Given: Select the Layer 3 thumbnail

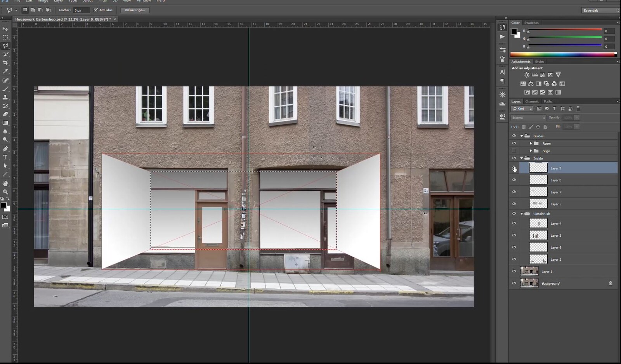Looking at the screenshot, I should point(538,235).
